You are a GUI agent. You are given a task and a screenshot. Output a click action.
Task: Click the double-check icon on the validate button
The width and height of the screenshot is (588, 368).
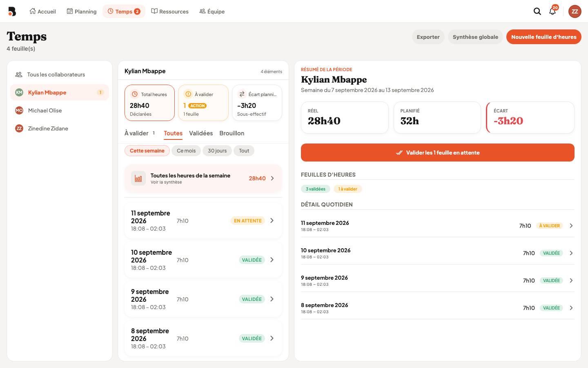pos(399,153)
